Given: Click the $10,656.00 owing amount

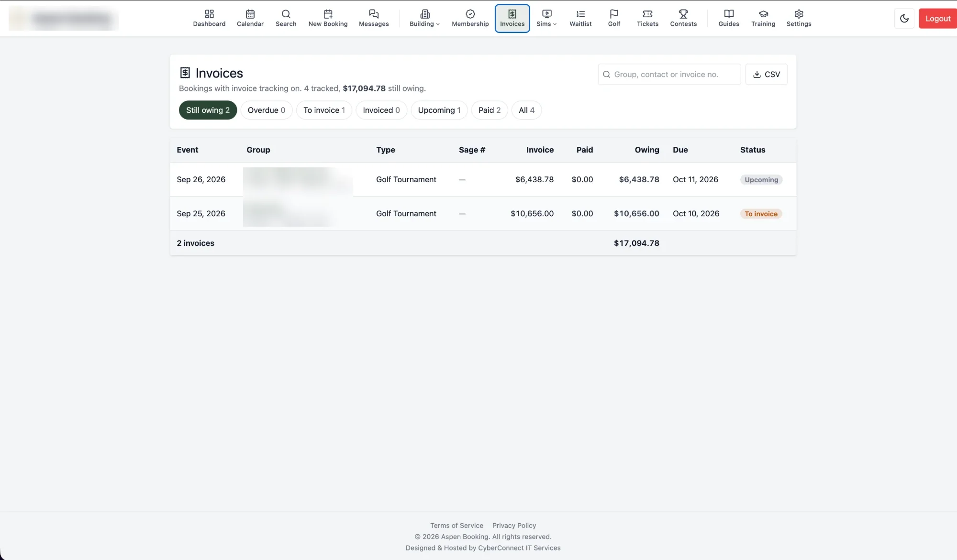Looking at the screenshot, I should tap(636, 213).
